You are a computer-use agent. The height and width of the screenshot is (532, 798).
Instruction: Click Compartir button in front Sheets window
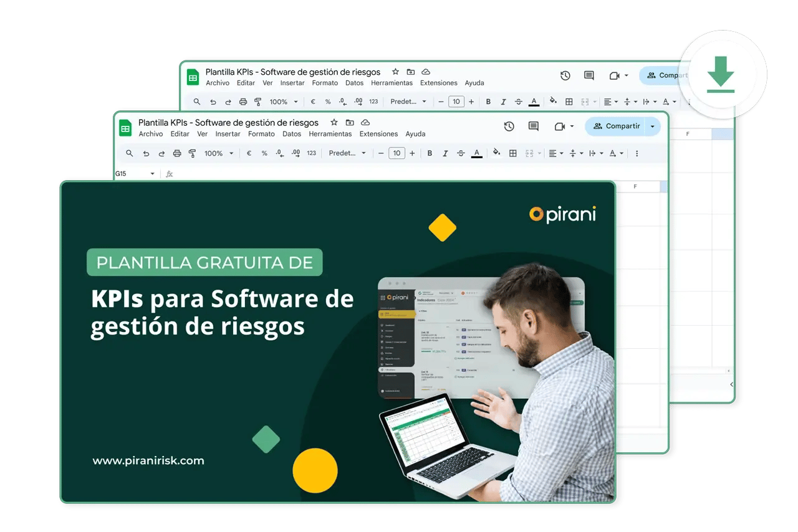point(616,126)
